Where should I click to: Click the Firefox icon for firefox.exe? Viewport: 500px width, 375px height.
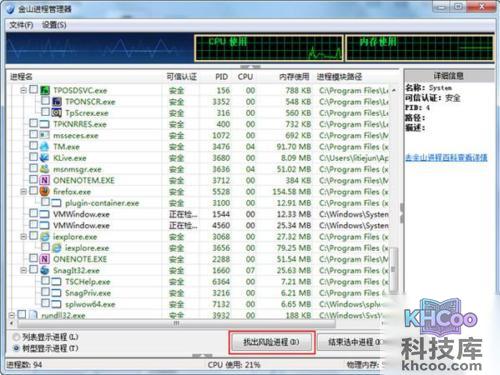coord(45,191)
